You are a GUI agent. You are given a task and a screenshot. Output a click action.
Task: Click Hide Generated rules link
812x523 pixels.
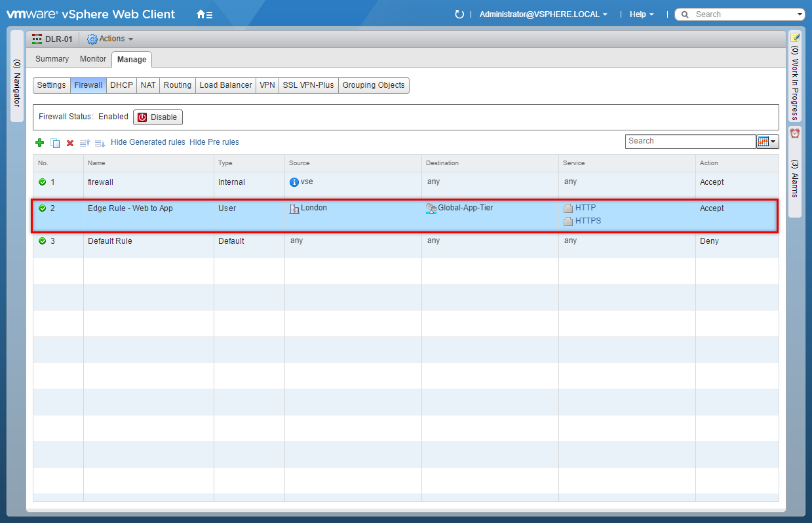[148, 142]
